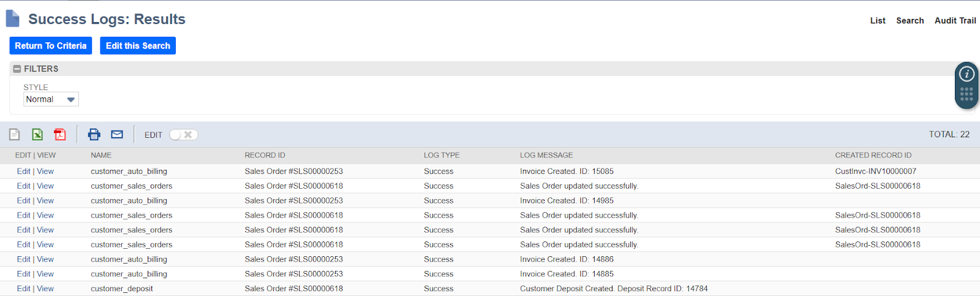Click the Return To Criteria button
980x296 pixels.
coord(51,46)
